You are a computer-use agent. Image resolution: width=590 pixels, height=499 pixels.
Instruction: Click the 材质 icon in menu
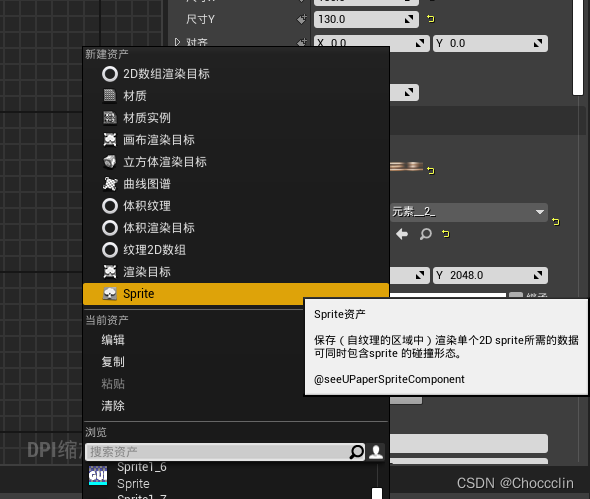coord(110,96)
